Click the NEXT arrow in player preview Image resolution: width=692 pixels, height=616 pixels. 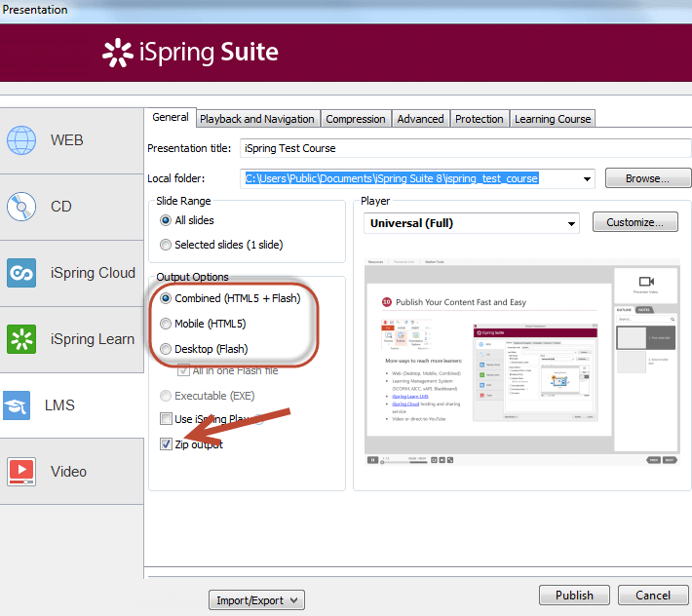tap(671, 460)
